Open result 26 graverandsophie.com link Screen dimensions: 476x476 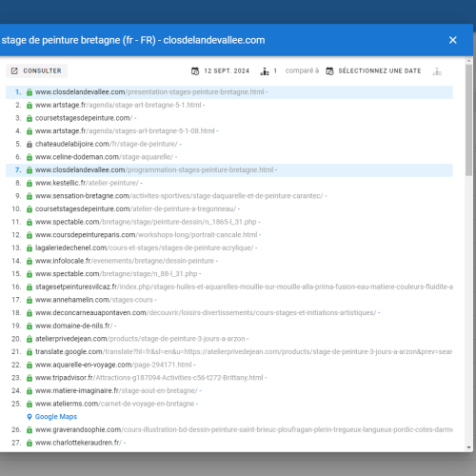(244, 429)
